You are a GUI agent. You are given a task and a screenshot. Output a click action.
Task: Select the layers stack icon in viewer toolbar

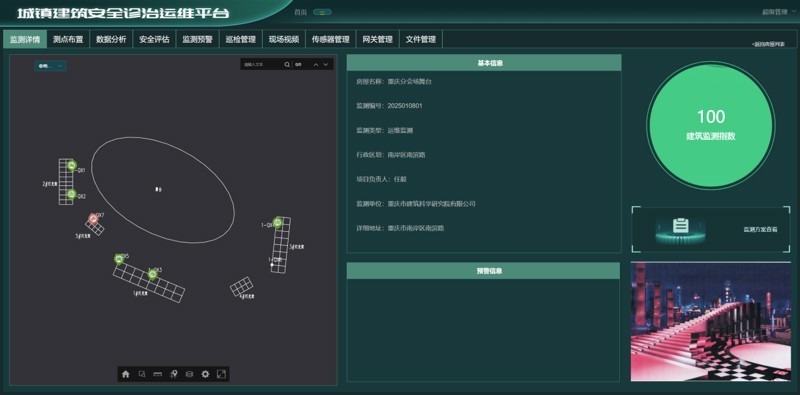[189, 374]
